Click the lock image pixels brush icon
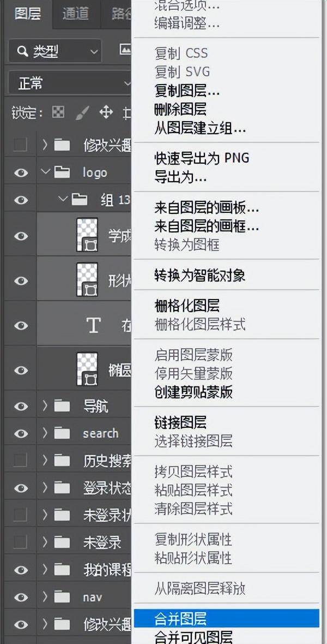327x644 pixels. pyautogui.click(x=82, y=112)
